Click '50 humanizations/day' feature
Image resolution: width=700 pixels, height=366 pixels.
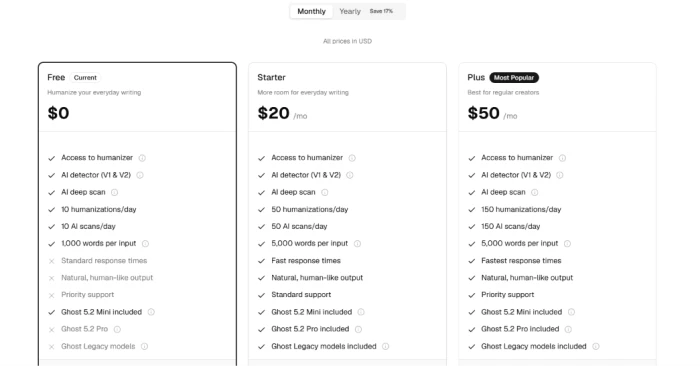tap(309, 209)
